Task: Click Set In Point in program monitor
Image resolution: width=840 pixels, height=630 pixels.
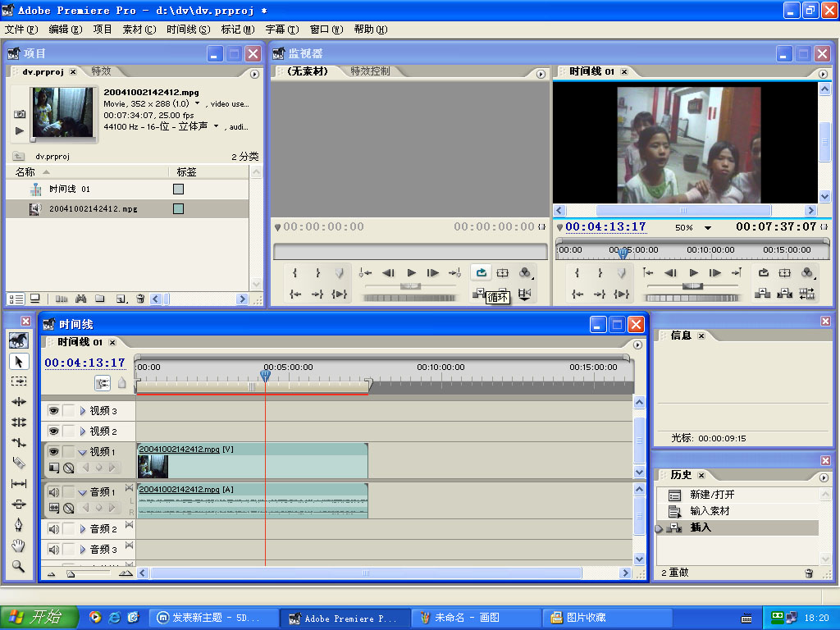Action: (x=577, y=272)
